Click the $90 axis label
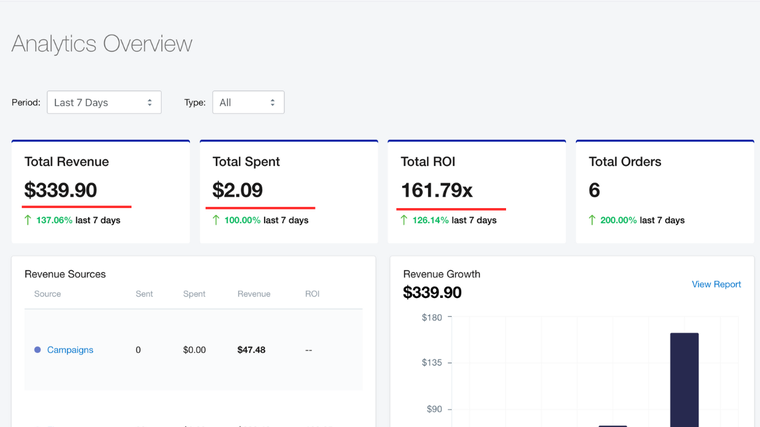The image size is (760, 427). [x=434, y=409]
